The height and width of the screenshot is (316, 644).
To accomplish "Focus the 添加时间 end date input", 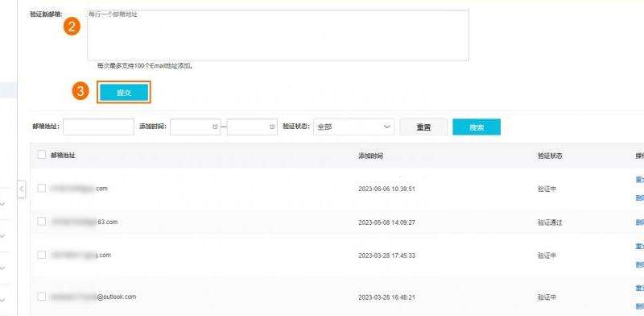I will coord(252,127).
